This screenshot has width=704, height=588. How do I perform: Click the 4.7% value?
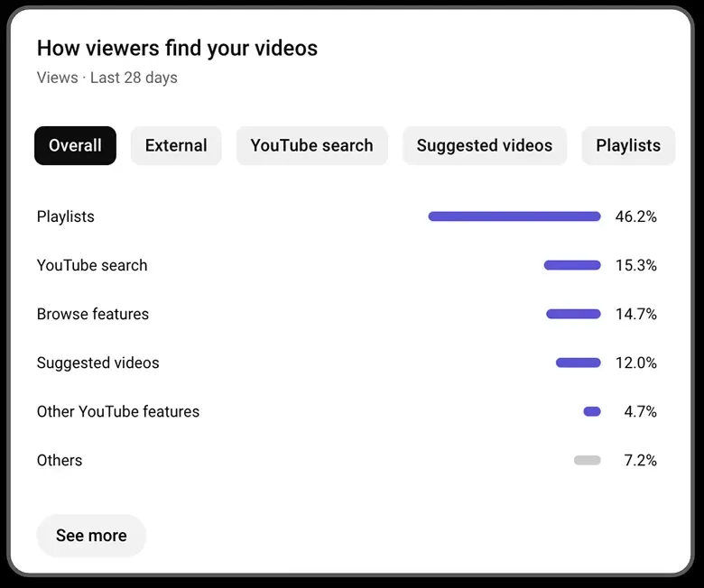pyautogui.click(x=640, y=411)
